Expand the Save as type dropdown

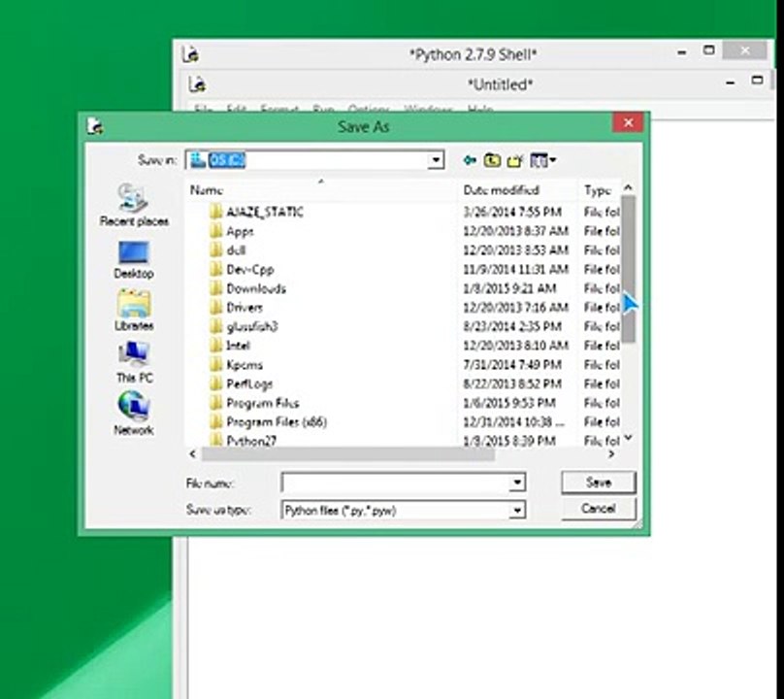[x=517, y=511]
